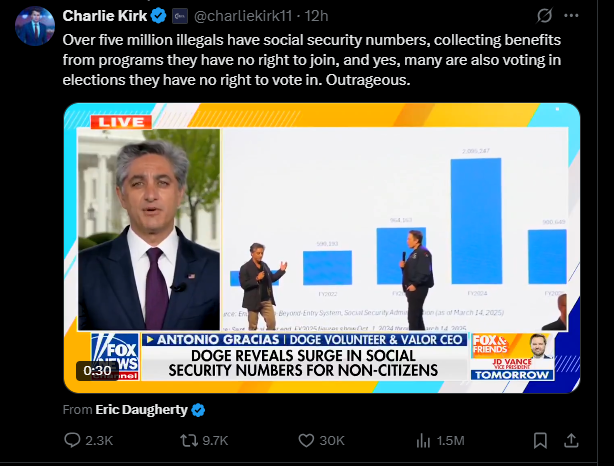
Task: Click the tweet text about social security numbers
Action: pyautogui.click(x=300, y=59)
